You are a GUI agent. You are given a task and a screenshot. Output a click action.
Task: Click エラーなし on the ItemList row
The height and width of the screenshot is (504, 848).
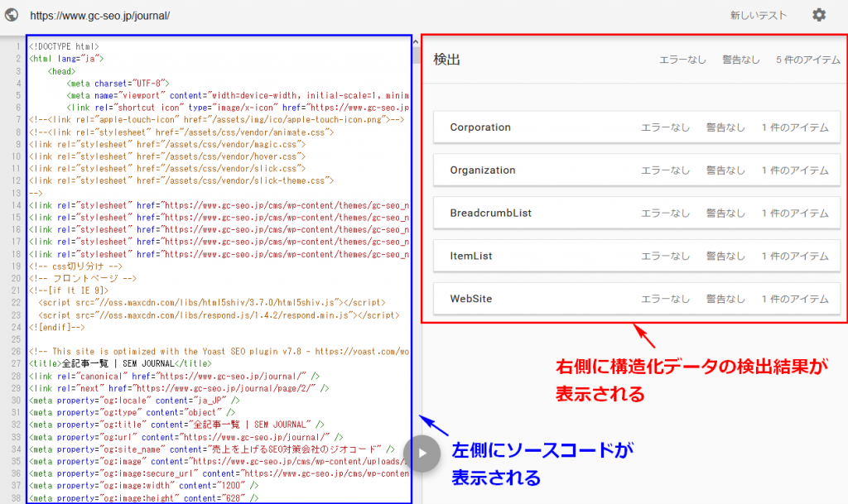tap(666, 256)
